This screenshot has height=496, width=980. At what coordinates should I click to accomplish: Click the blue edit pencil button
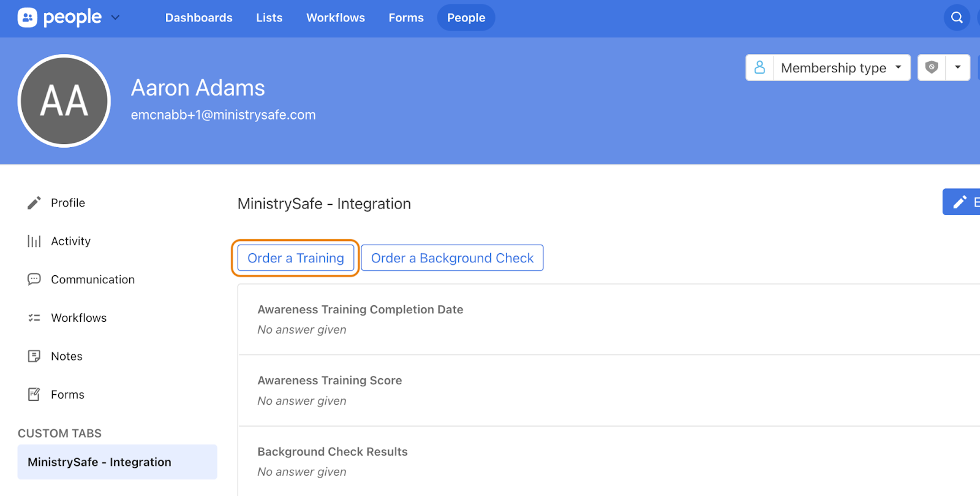click(x=962, y=202)
